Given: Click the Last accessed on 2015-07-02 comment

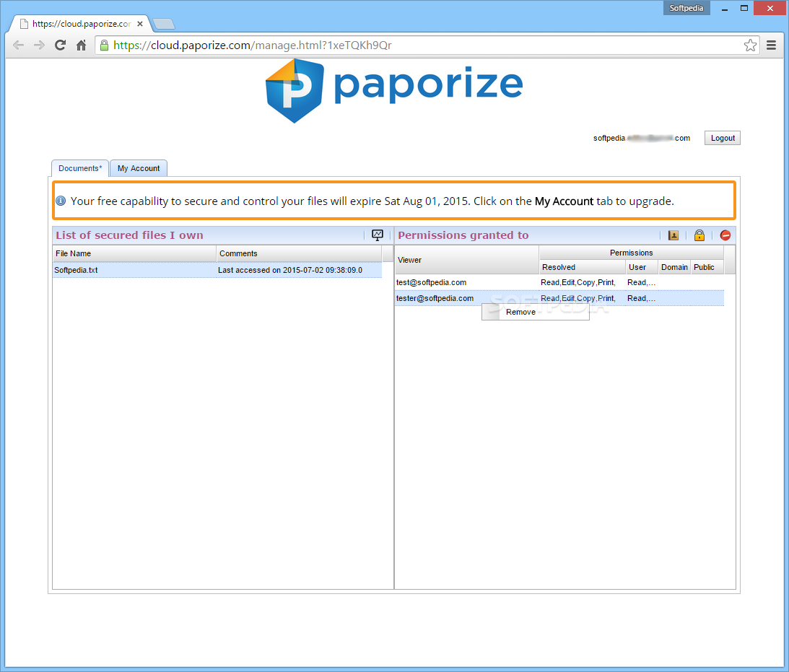Looking at the screenshot, I should click(290, 270).
